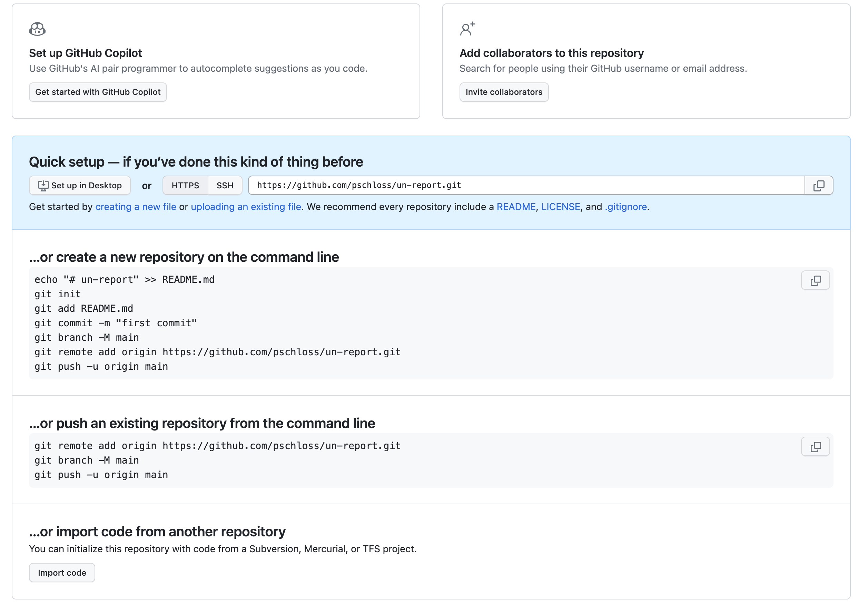This screenshot has width=868, height=605.
Task: Copy the new repository command block
Action: 815,280
